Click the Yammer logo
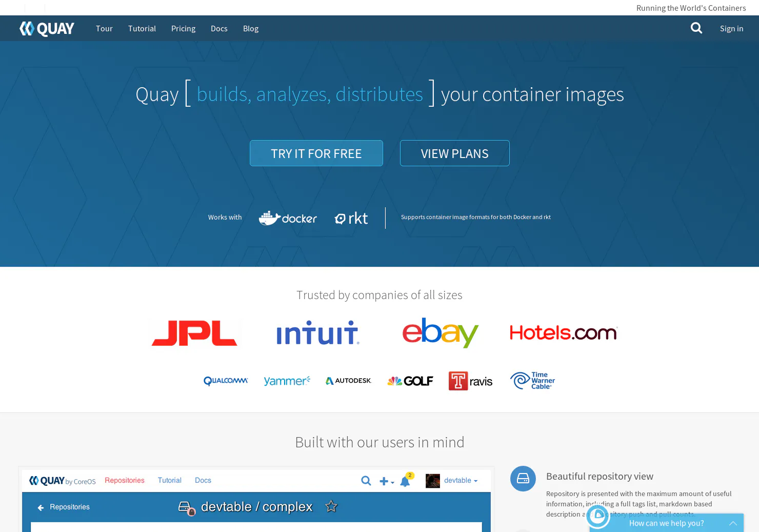Screen dimensions: 759x532 click(x=287, y=381)
